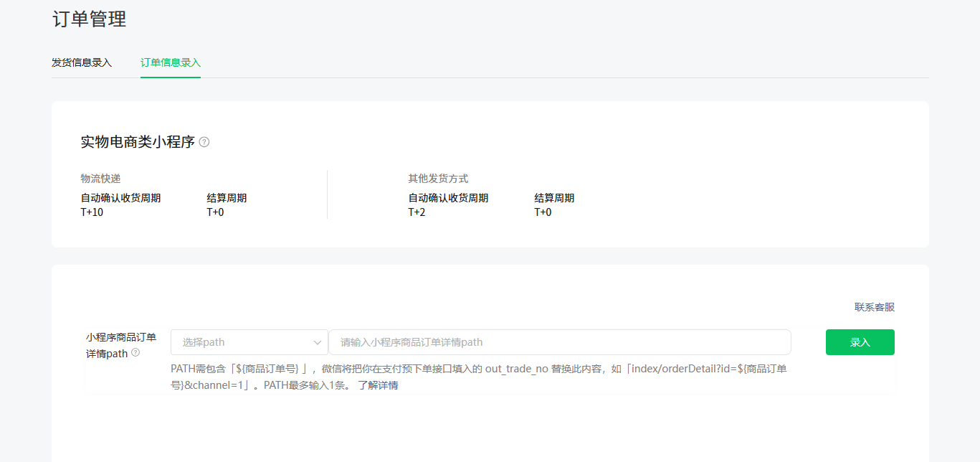
Task: Click the T+10 auto-confirm value
Action: tap(92, 212)
